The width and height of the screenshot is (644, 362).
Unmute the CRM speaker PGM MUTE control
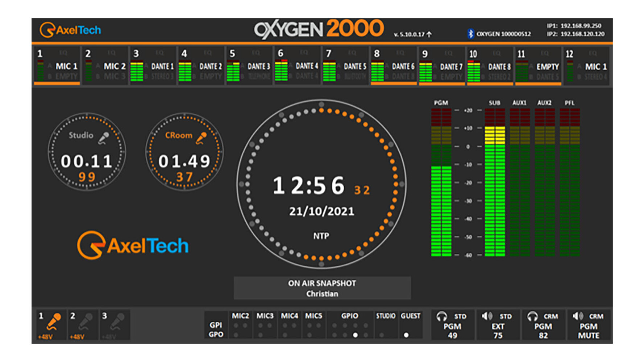[x=588, y=325]
